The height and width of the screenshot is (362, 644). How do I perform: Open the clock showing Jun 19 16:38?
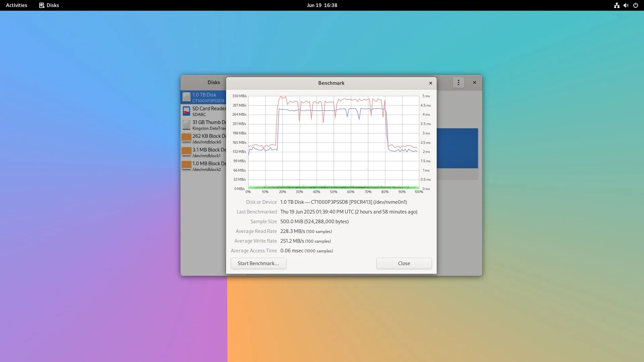coord(322,5)
